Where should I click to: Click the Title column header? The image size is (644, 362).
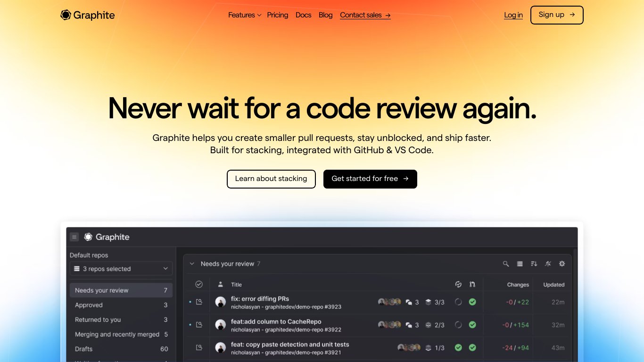(x=236, y=285)
